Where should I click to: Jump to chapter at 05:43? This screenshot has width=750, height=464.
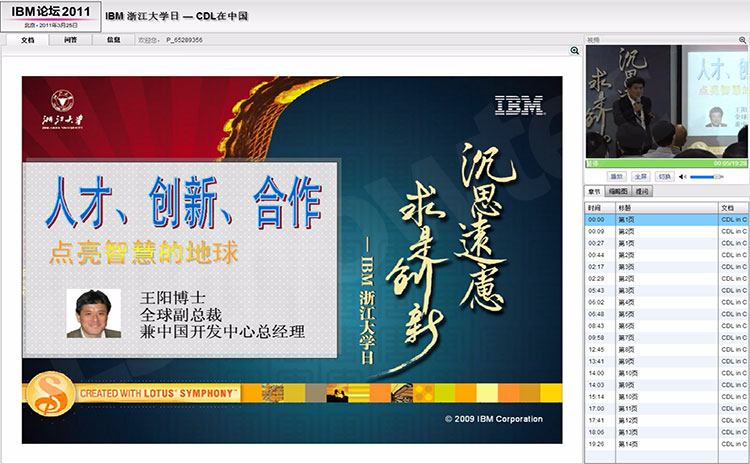[667, 290]
